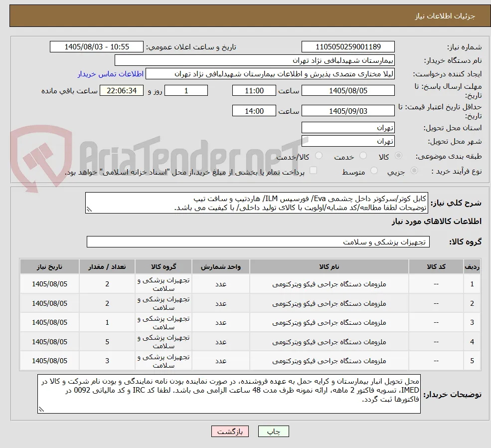Grab the buyer notes textarea resize handle
This screenshot has height=448, width=491.
[x=41, y=409]
